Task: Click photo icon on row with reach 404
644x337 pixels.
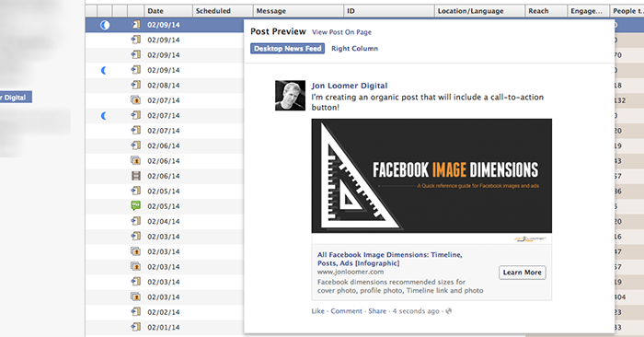Action: 135,296
